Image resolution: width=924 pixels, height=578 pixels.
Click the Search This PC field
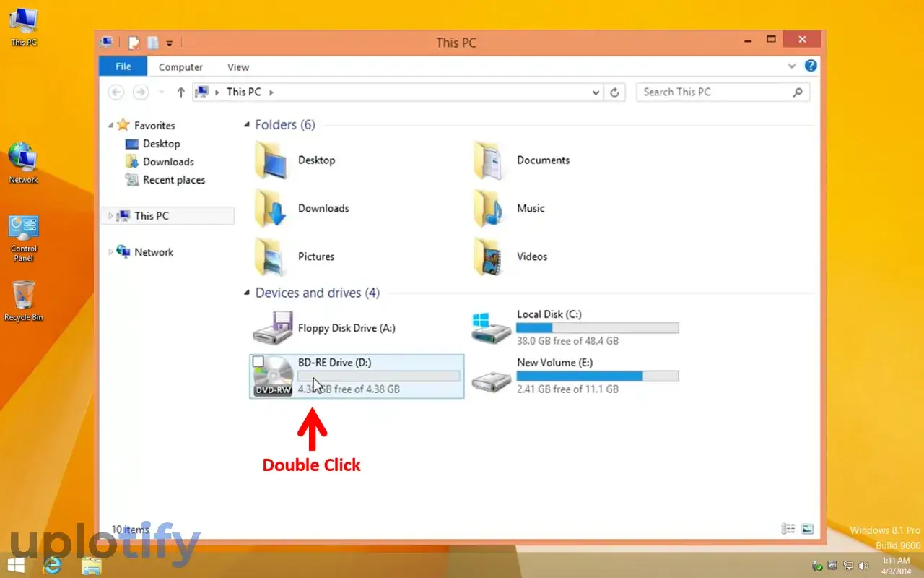coord(715,92)
